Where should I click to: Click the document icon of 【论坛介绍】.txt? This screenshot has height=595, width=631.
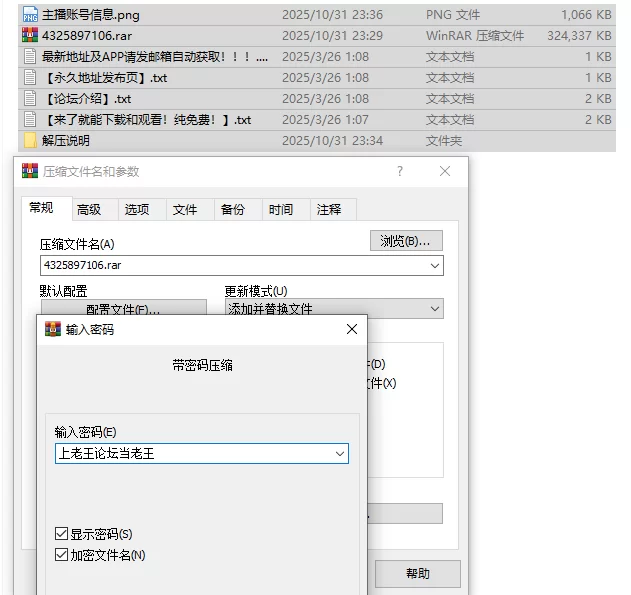coord(30,99)
